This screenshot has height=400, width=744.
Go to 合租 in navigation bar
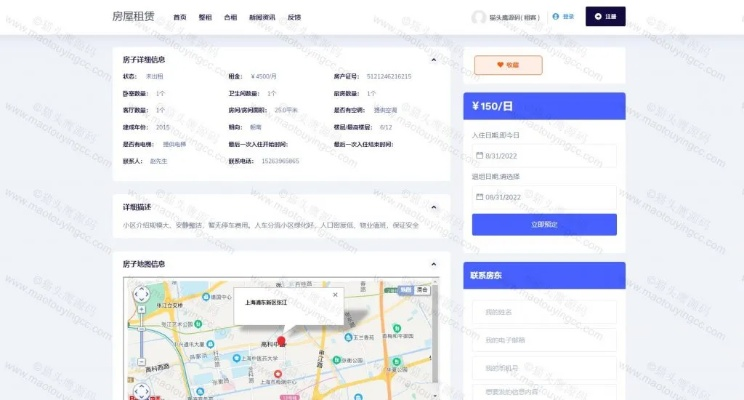point(231,17)
